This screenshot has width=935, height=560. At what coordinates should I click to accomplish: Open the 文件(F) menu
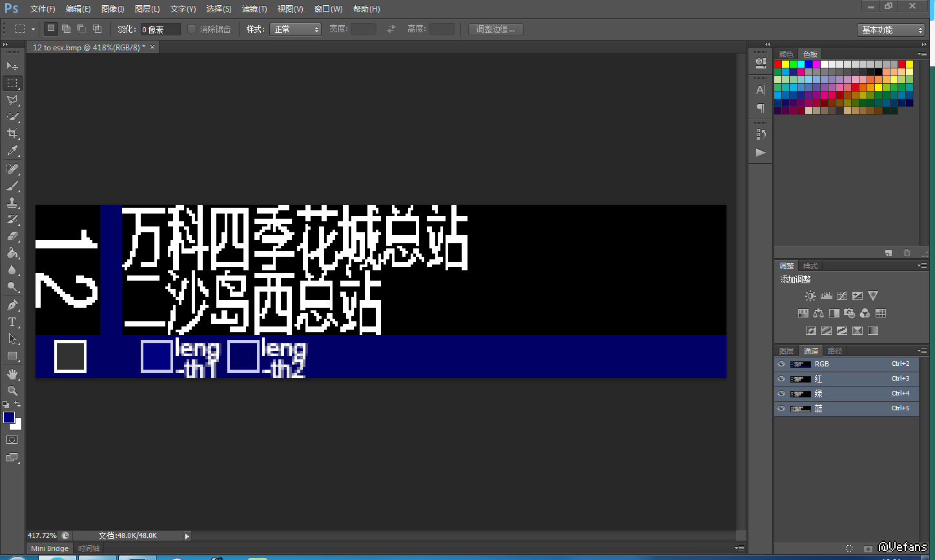[x=43, y=9]
